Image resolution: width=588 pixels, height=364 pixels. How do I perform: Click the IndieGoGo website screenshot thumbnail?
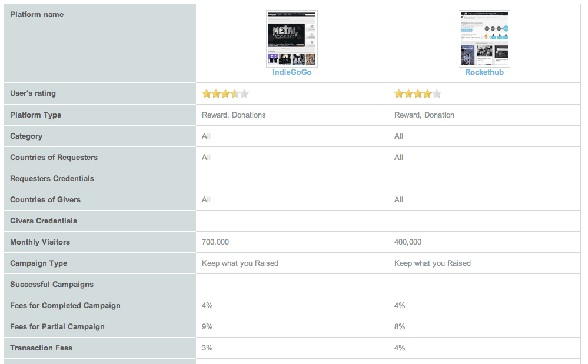(292, 38)
